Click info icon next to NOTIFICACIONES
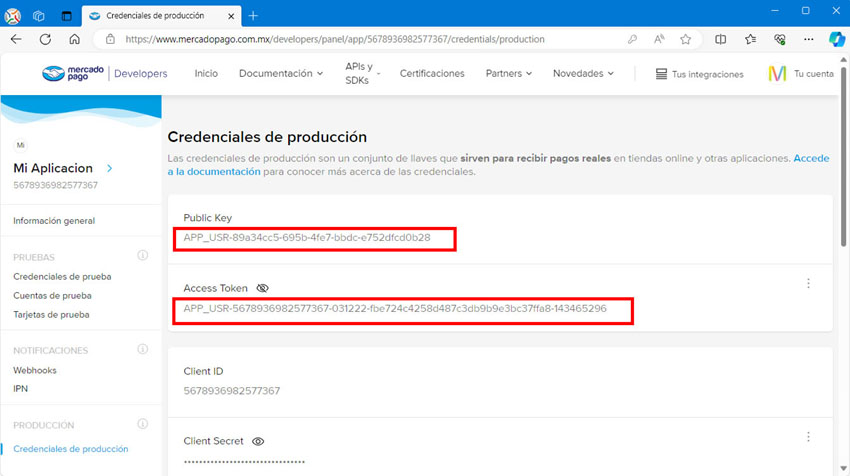Viewport: 850px width, 476px height. coord(143,349)
